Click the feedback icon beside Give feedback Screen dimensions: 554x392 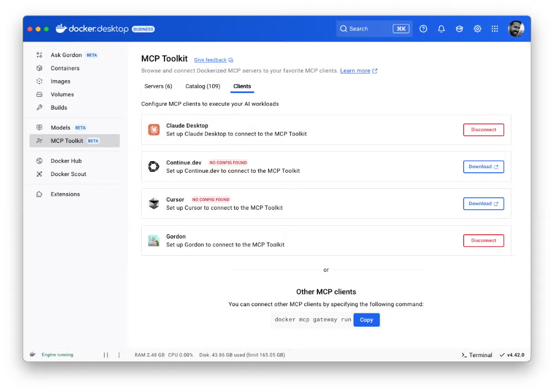[x=230, y=60]
